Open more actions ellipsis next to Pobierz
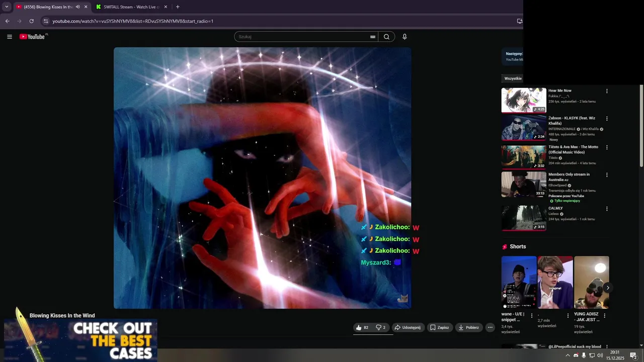Viewport: 644px width, 362px height. pos(490,327)
